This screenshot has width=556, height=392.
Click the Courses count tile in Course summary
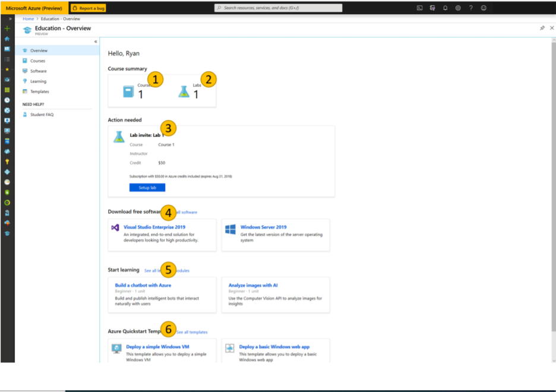138,91
